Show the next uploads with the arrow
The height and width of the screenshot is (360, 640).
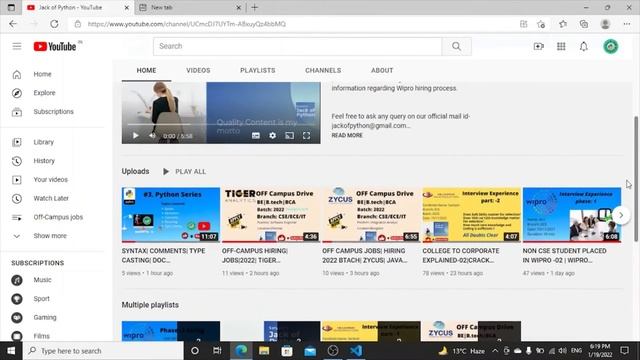pyautogui.click(x=621, y=215)
